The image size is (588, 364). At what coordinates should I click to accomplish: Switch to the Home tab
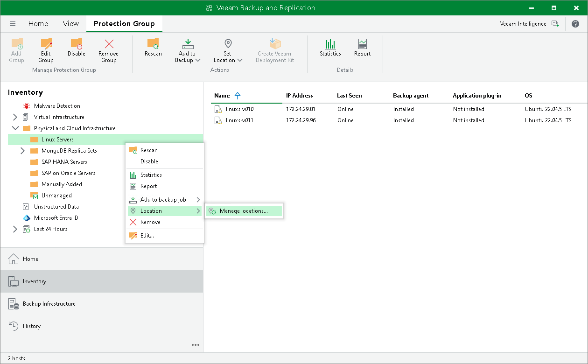tap(38, 24)
